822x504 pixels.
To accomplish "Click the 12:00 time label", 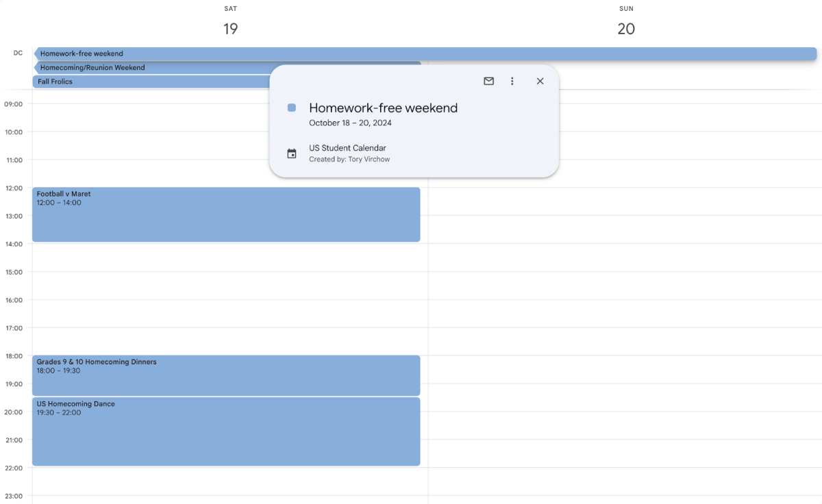I will [x=14, y=188].
